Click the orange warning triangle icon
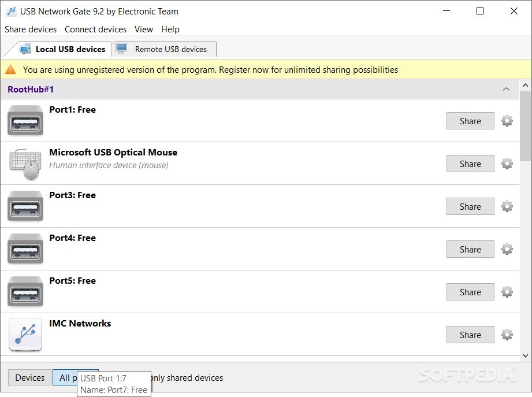532x397 pixels. [10, 69]
